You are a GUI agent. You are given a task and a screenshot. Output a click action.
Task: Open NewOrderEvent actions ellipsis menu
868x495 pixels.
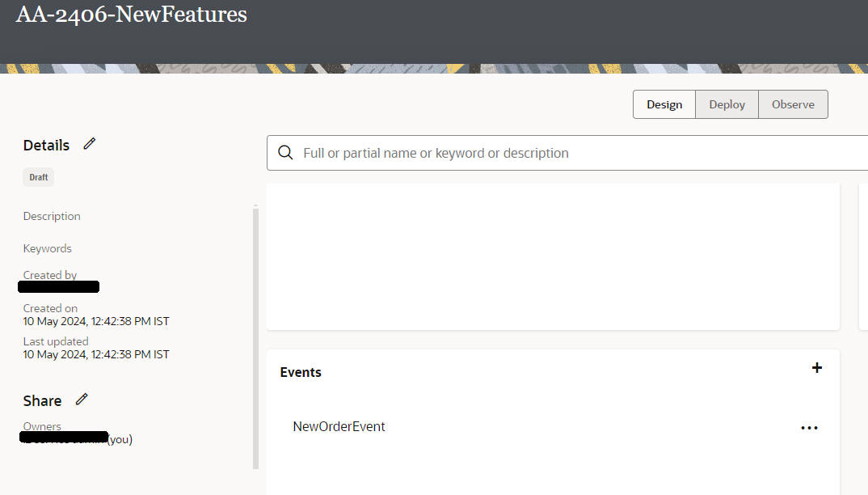[809, 428]
